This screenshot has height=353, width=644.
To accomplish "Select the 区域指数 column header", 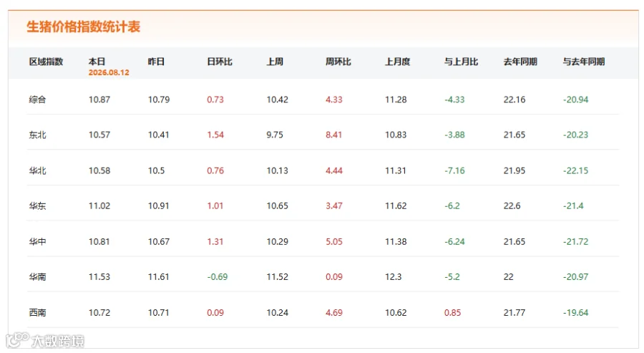I will (x=46, y=62).
